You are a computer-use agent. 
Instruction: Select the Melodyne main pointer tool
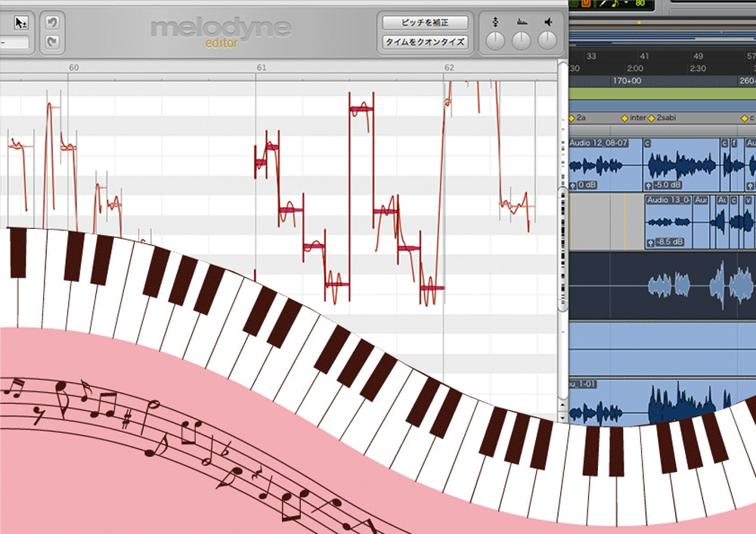20,23
